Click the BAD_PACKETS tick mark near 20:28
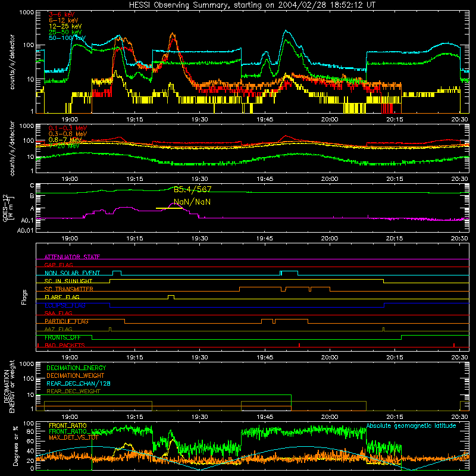Viewport: 476px width, 476px height. point(454,345)
